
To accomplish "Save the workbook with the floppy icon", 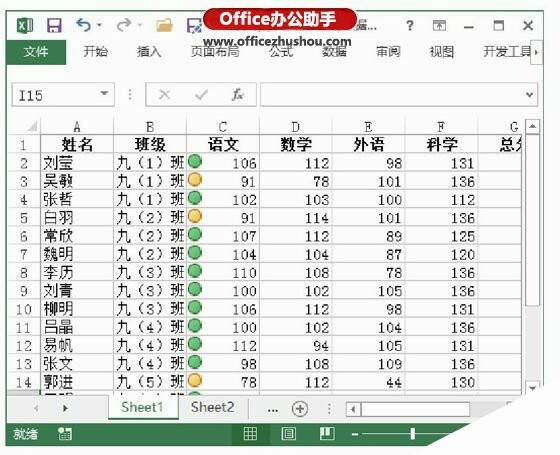I will click(54, 26).
